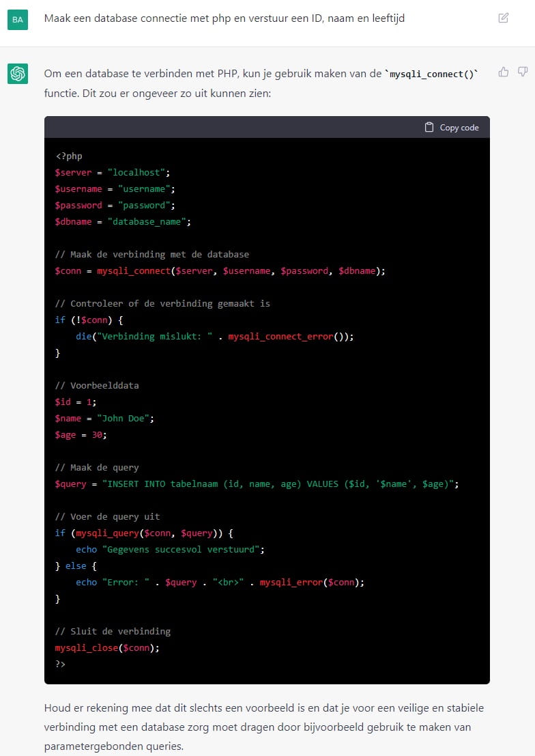Click the inline mysqli_connect() code in intro
Screen dimensions: 535x756
click(x=431, y=74)
